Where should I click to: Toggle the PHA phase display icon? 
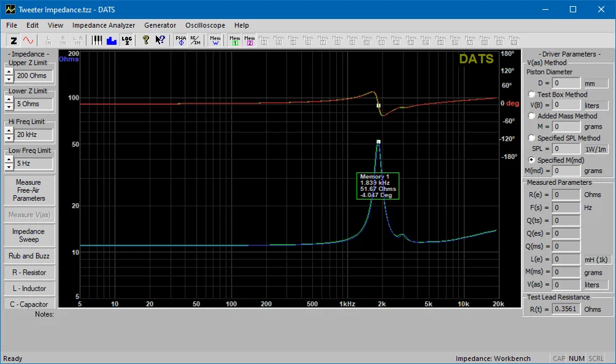click(x=180, y=41)
